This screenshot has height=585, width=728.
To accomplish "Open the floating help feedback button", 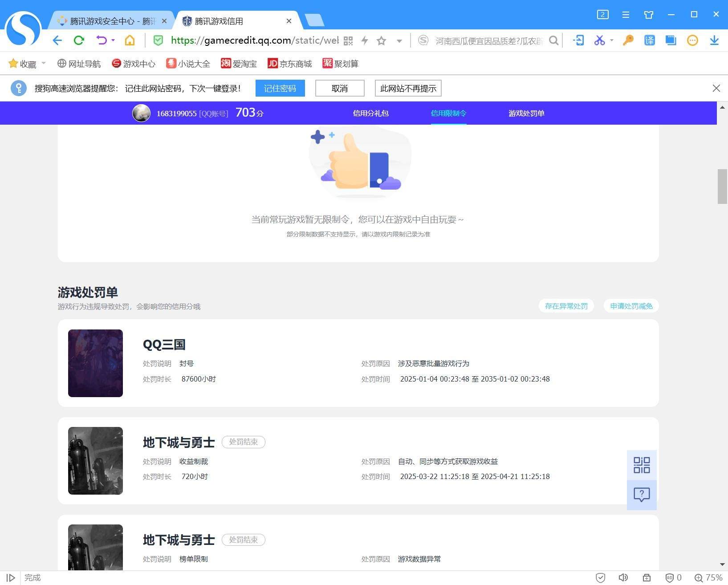I will click(x=642, y=495).
